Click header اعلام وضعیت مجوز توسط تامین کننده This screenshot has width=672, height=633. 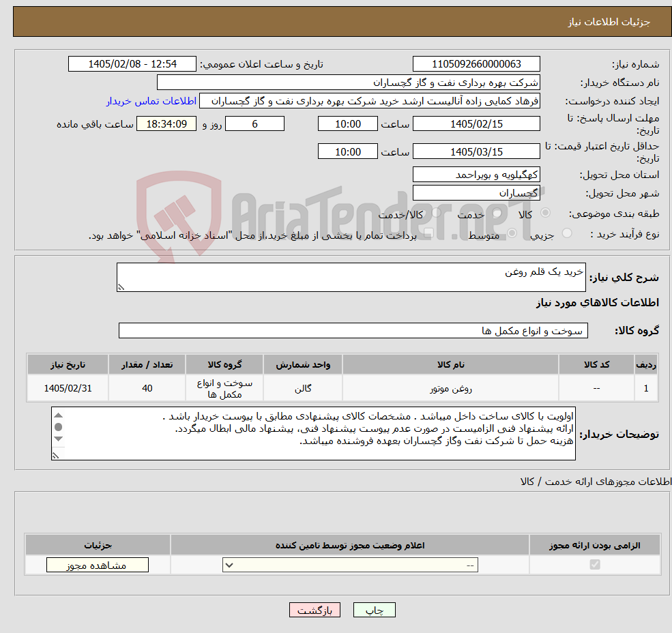pyautogui.click(x=350, y=545)
